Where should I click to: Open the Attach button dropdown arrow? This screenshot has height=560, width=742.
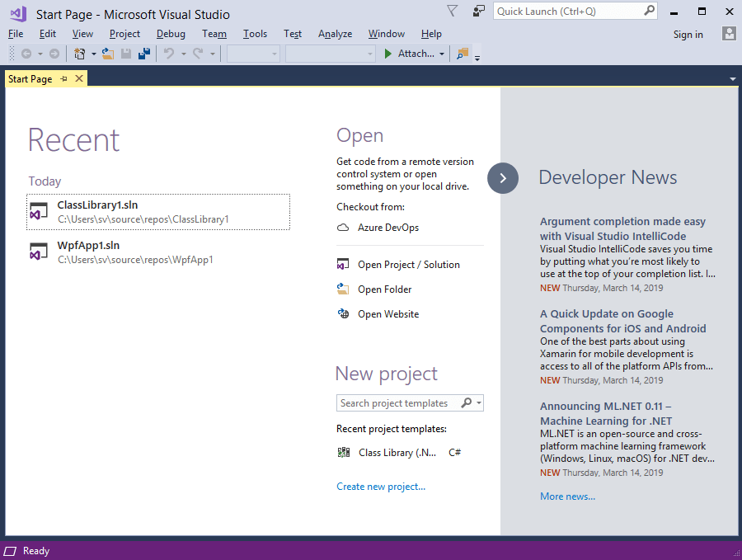pos(442,54)
